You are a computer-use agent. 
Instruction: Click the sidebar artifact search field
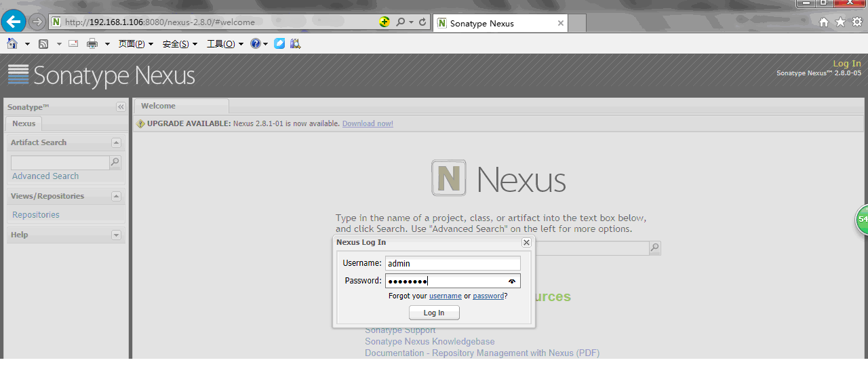pos(60,163)
